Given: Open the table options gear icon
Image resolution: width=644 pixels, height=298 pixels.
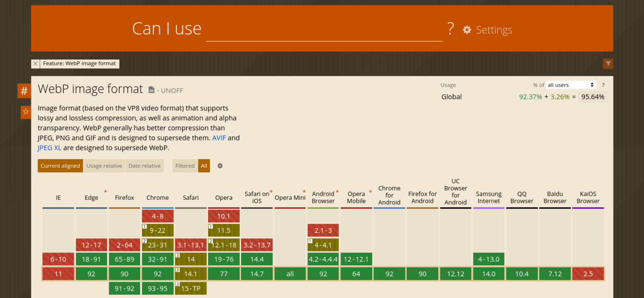Looking at the screenshot, I should click(220, 166).
